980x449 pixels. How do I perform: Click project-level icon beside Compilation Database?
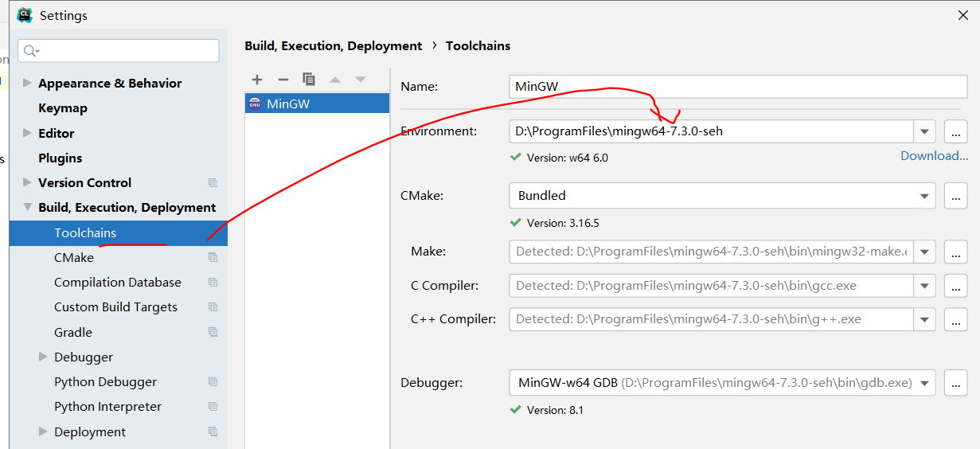(x=213, y=283)
